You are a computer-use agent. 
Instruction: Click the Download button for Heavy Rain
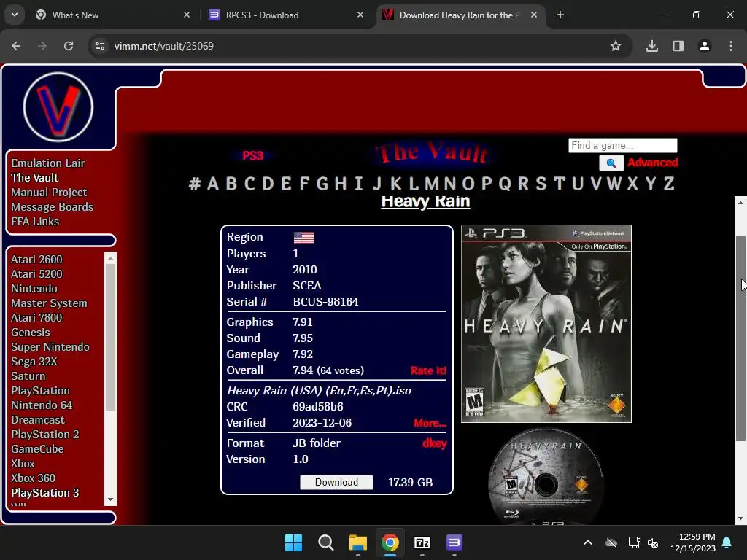click(336, 483)
